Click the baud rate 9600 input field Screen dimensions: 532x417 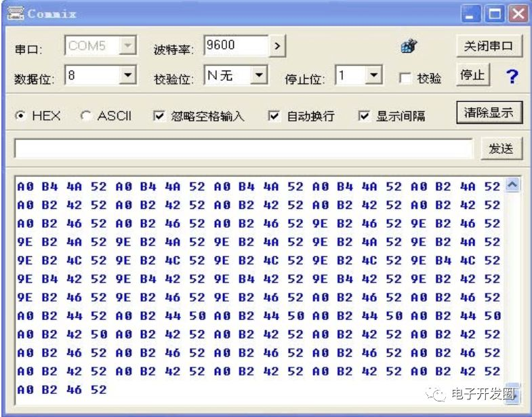(236, 45)
